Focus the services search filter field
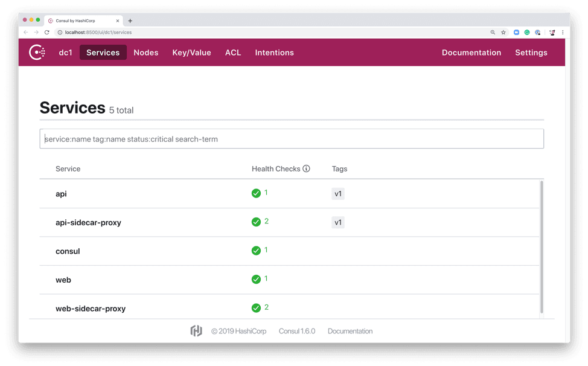Image resolution: width=588 pixels, height=366 pixels. (292, 139)
